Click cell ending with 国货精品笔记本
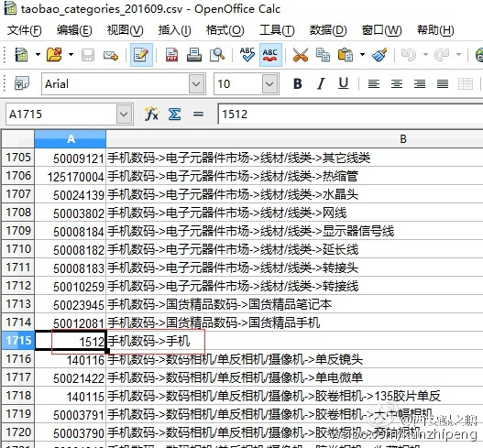Image resolution: width=483 pixels, height=448 pixels. (294, 304)
